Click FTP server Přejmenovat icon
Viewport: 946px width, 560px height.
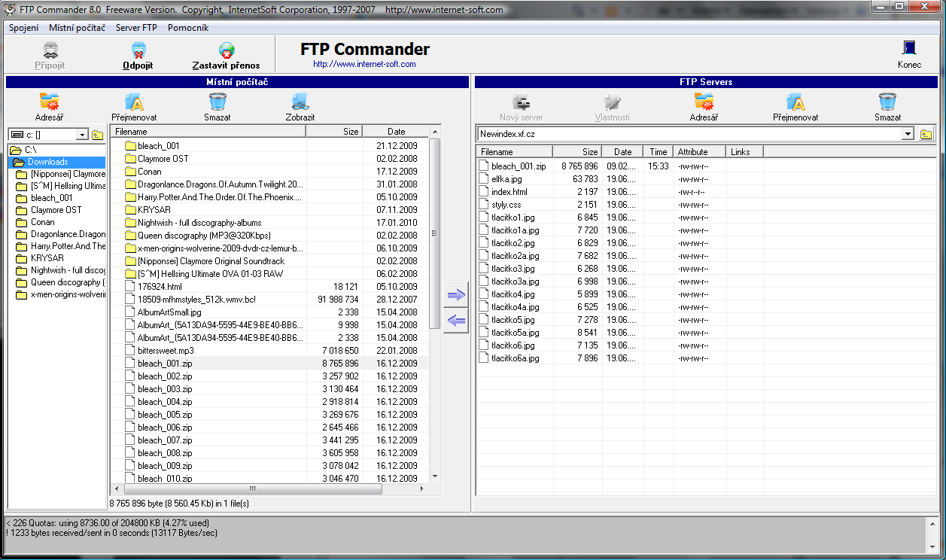[795, 102]
